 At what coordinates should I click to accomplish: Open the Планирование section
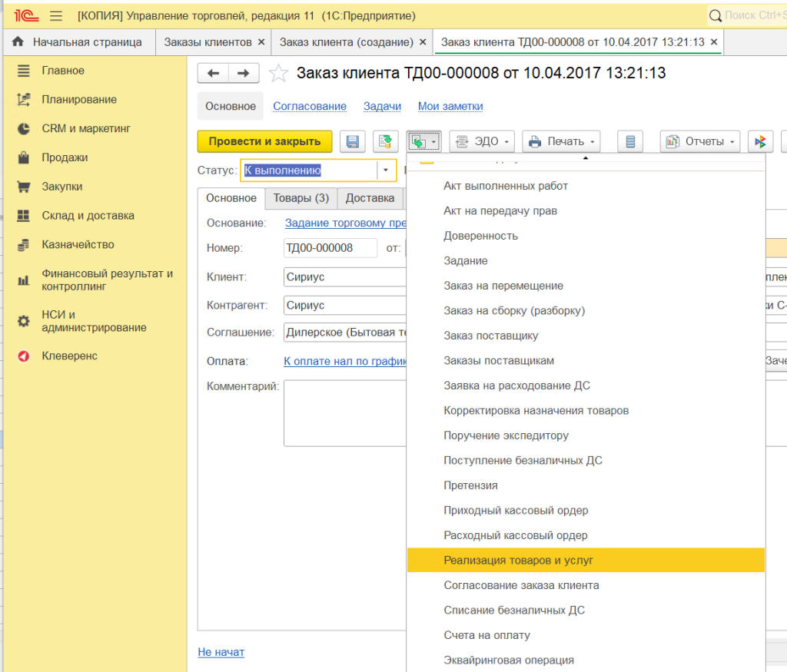79,100
